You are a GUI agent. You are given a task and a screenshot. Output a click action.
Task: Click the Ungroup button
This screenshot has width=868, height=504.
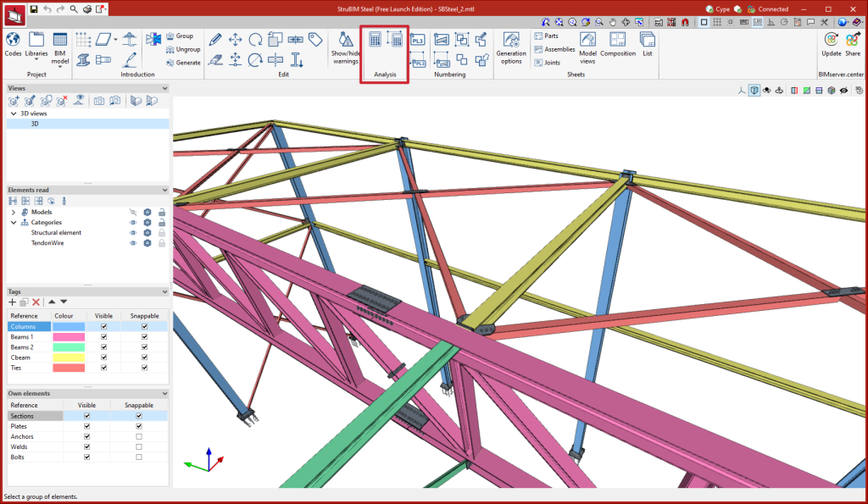[x=183, y=49]
